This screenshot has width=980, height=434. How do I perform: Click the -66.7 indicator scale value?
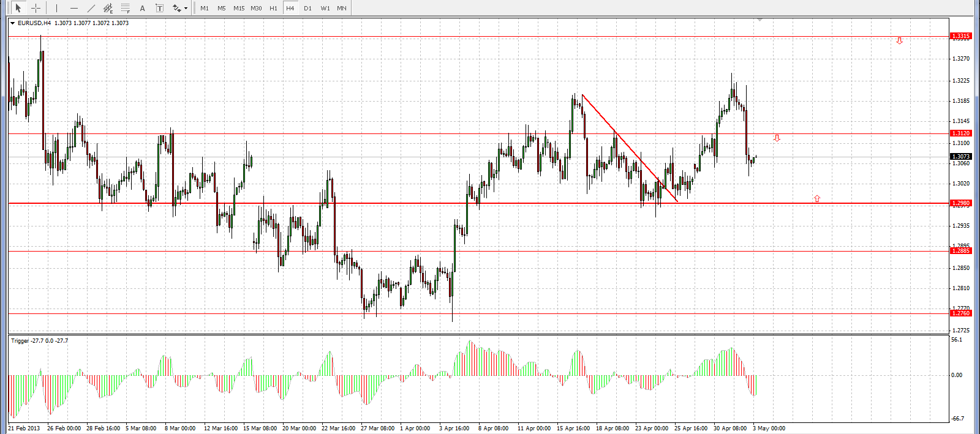coord(957,419)
